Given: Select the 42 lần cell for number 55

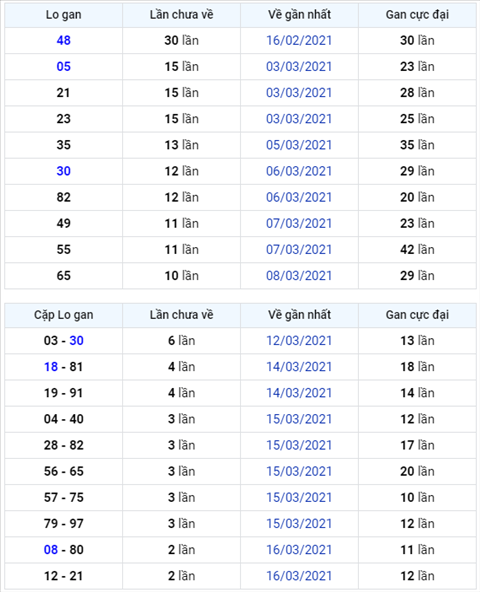Looking at the screenshot, I should 417,250.
